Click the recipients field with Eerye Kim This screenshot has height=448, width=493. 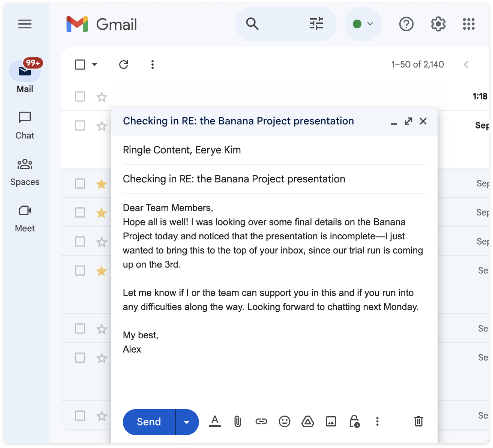point(274,150)
